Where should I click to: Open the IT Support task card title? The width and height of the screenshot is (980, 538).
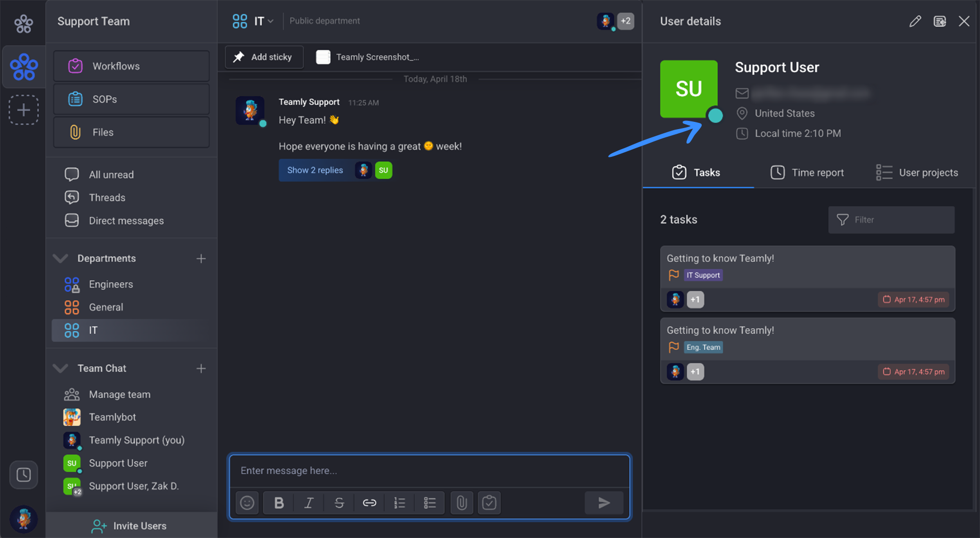click(720, 258)
